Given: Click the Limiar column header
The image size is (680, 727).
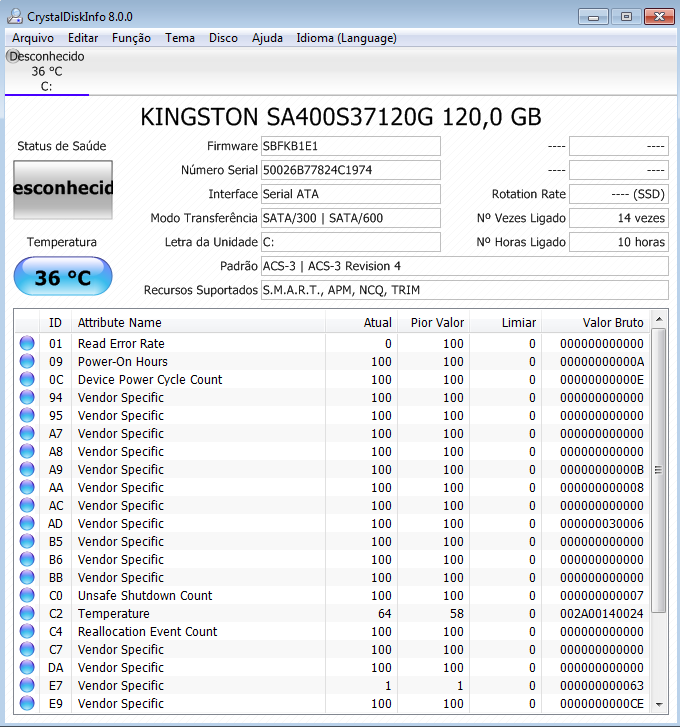Looking at the screenshot, I should pos(506,322).
